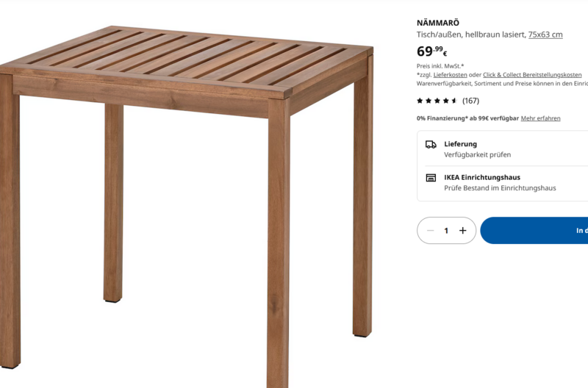Follow the Mehr erfahren financing link

(x=540, y=118)
